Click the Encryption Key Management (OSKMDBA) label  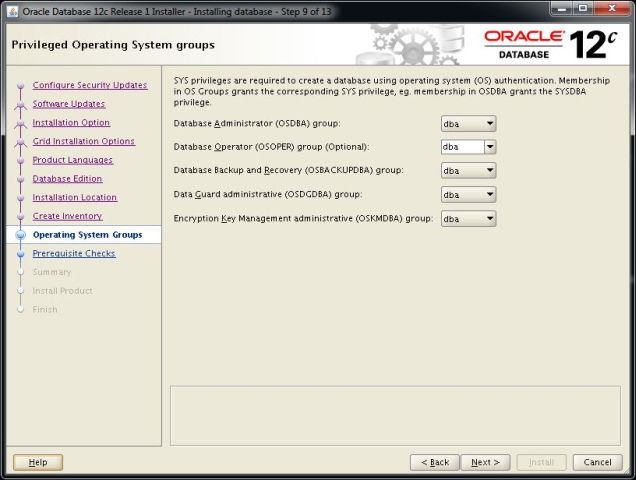(x=303, y=218)
